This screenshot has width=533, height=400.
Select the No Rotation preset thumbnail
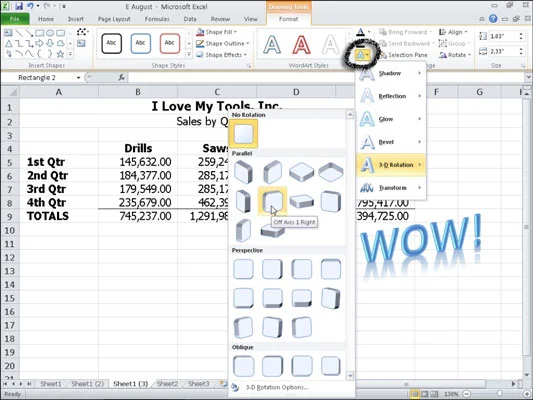point(243,134)
